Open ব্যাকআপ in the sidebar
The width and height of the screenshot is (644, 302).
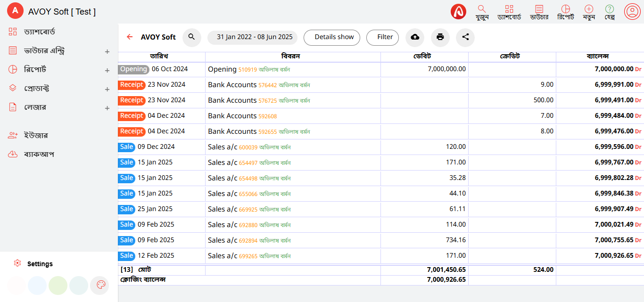tap(39, 154)
